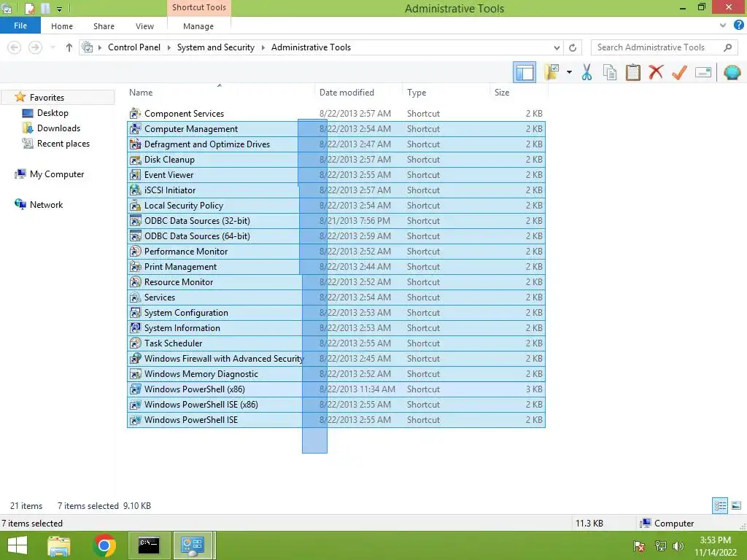Click Administrative Tools breadcrumb
The image size is (747, 560).
click(x=311, y=47)
